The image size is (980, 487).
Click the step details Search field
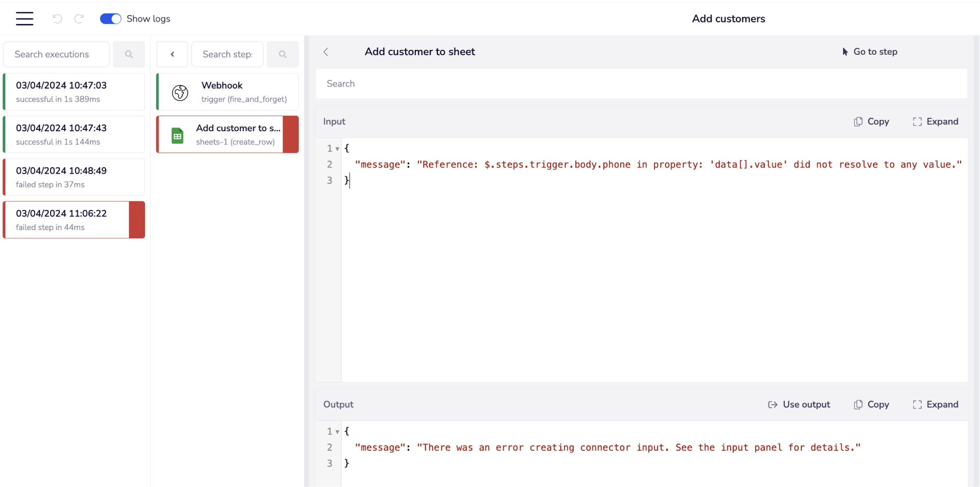click(641, 84)
